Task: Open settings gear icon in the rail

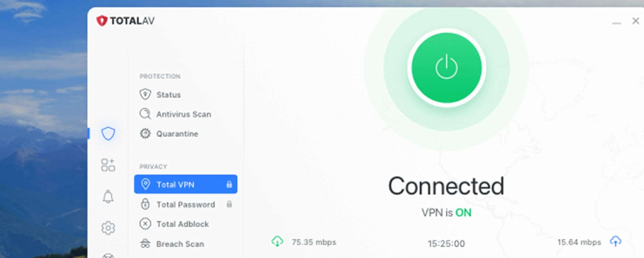Action: (x=108, y=228)
